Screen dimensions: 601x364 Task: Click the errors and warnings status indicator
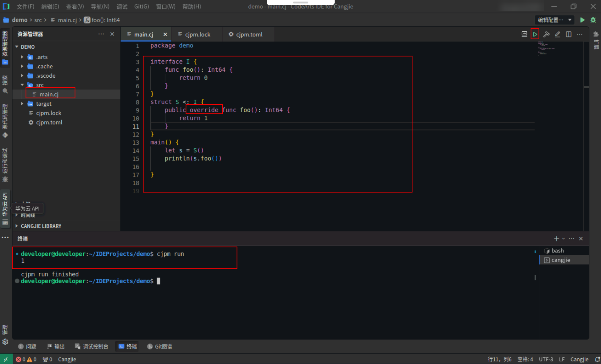pos(26,359)
